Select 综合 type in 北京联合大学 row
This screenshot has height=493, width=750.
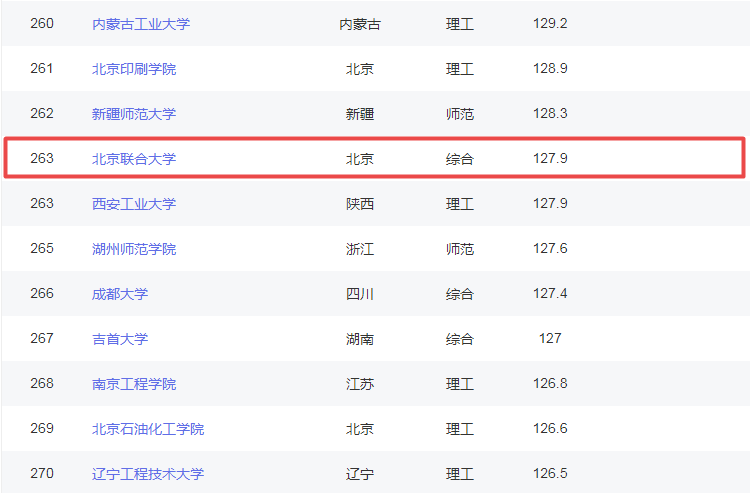460,159
